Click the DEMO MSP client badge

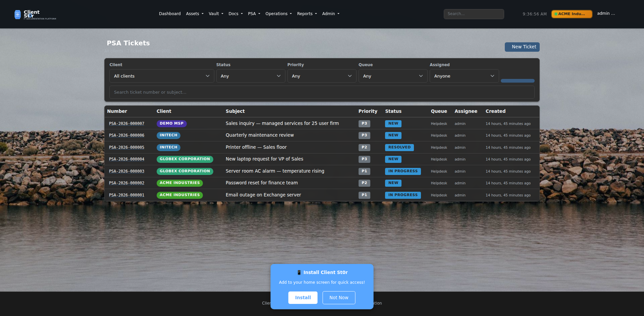[171, 124]
